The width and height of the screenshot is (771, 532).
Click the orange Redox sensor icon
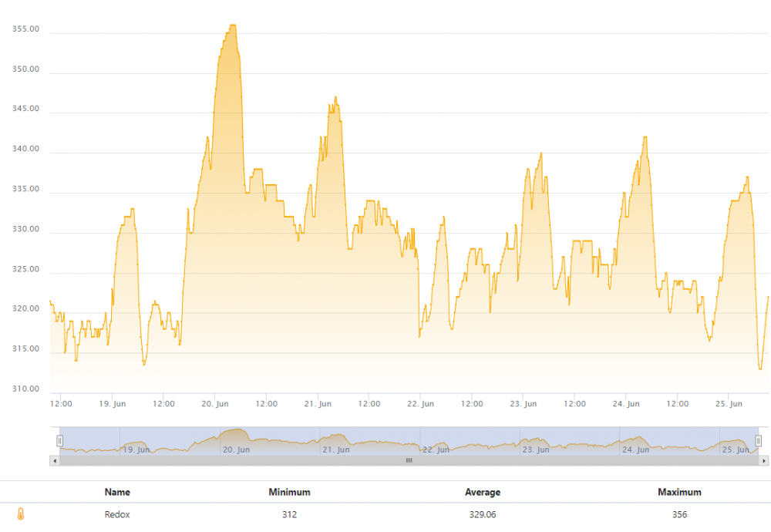click(21, 514)
